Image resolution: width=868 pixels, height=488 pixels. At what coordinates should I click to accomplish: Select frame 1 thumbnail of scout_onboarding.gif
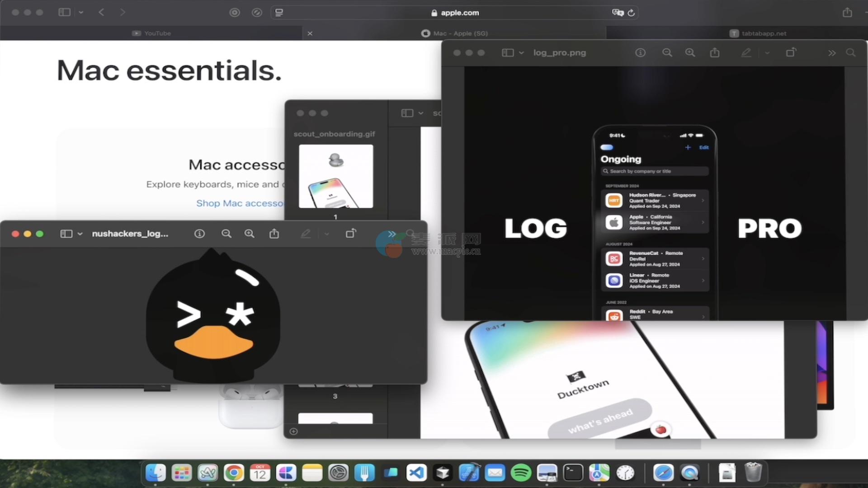coord(336,176)
